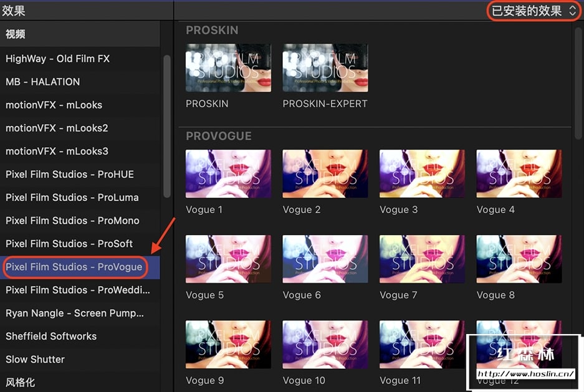
Task: Select the Vogue 6 effect thumbnail
Action: (x=325, y=259)
